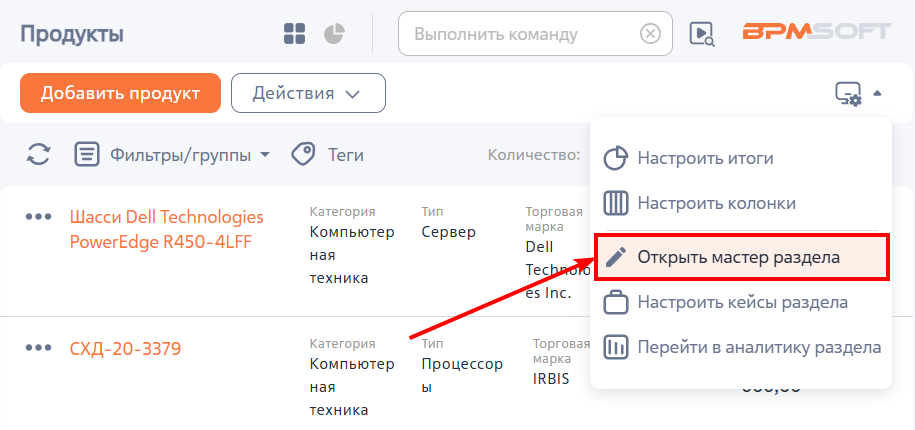Focus the Выполнить команду input field
The height and width of the screenshot is (430, 915).
point(535,33)
